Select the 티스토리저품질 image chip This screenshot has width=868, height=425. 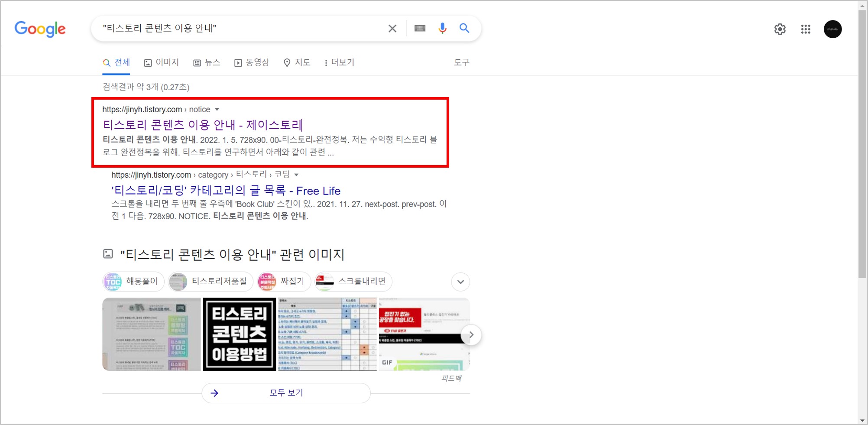click(211, 282)
